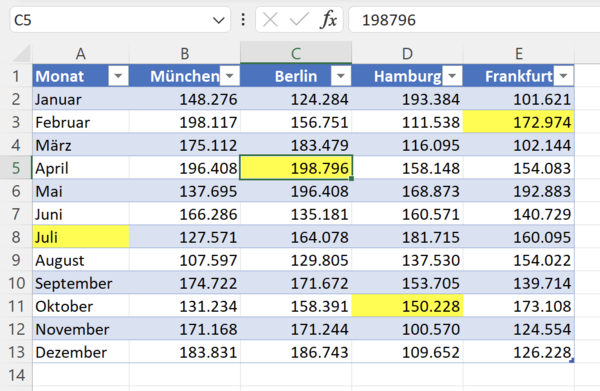This screenshot has width=600, height=391.
Task: Click the April cell
Action: click(x=81, y=168)
